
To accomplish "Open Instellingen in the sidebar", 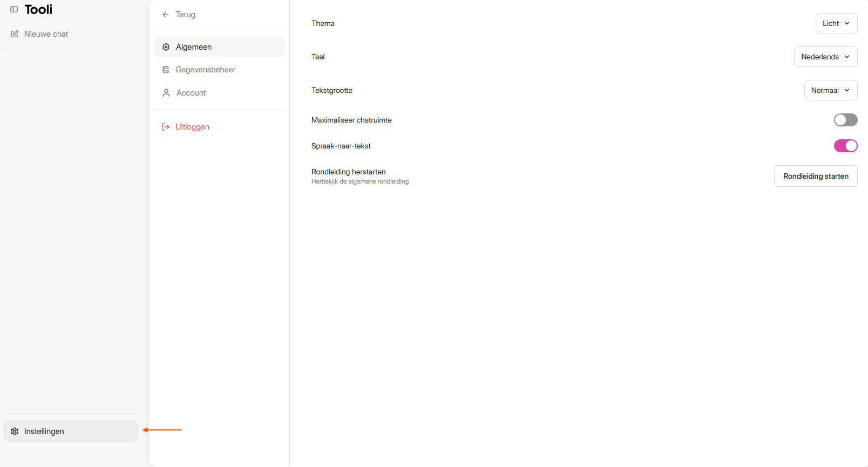I will (x=71, y=431).
